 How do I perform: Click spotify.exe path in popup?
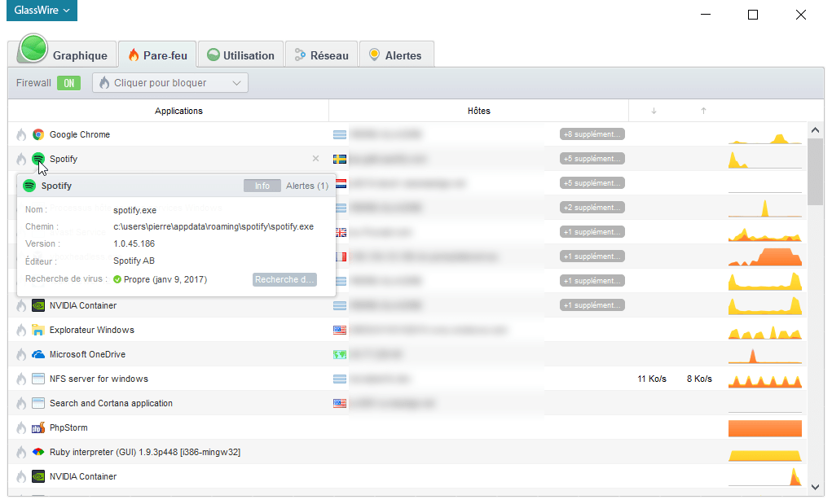(214, 227)
